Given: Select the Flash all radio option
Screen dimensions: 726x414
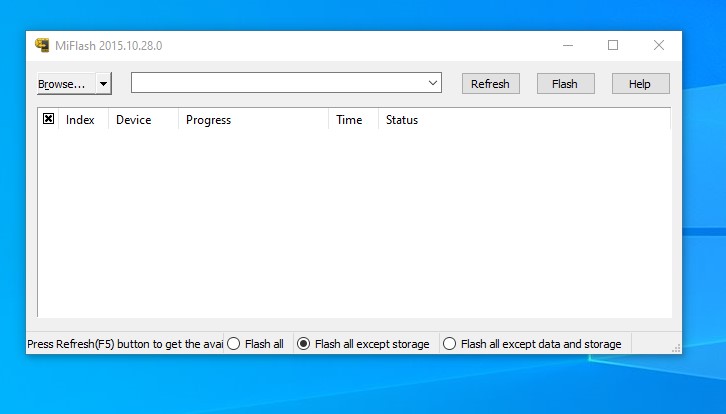Looking at the screenshot, I should 256,344.
